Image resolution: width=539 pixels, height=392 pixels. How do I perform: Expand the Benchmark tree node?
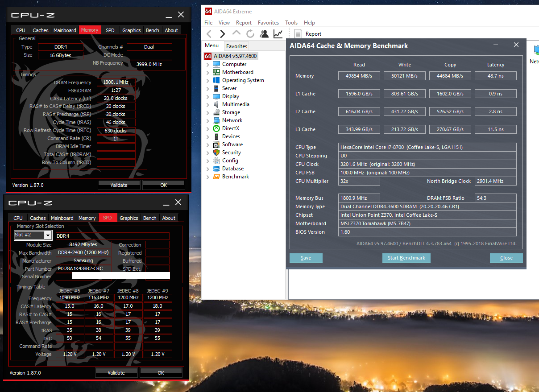click(x=207, y=177)
